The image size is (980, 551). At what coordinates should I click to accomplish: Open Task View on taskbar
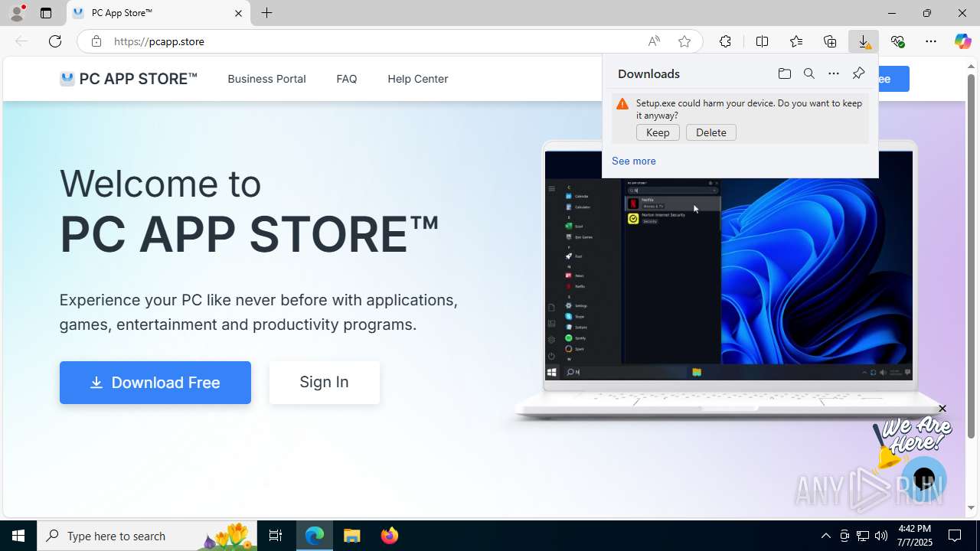[x=276, y=536]
